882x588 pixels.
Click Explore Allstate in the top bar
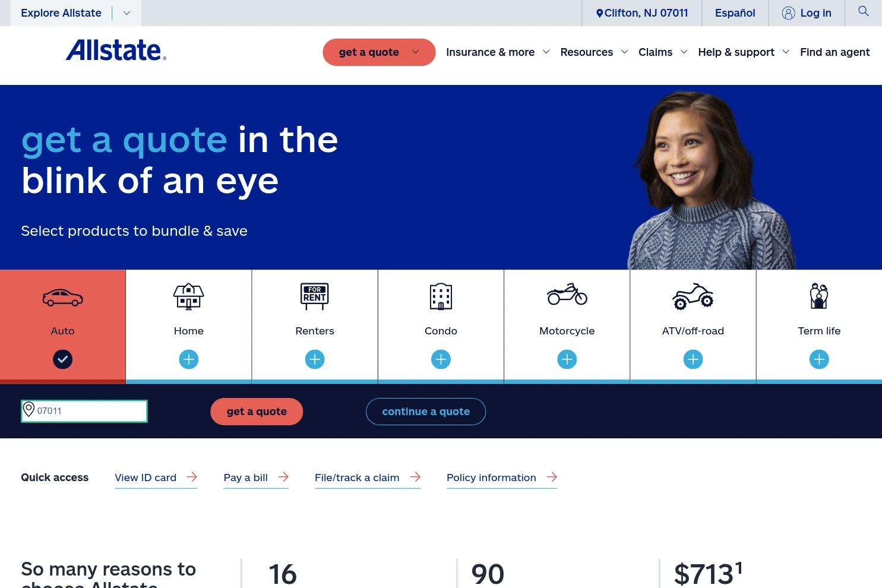(x=61, y=13)
